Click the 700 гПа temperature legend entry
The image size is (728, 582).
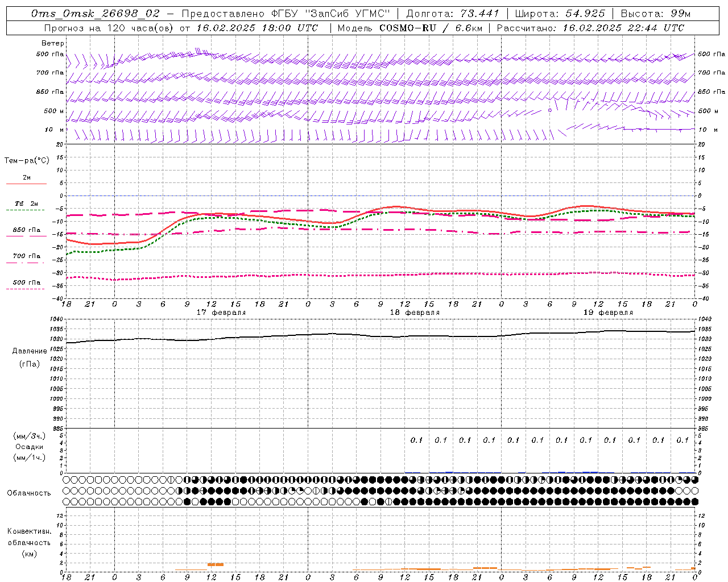coord(27,256)
